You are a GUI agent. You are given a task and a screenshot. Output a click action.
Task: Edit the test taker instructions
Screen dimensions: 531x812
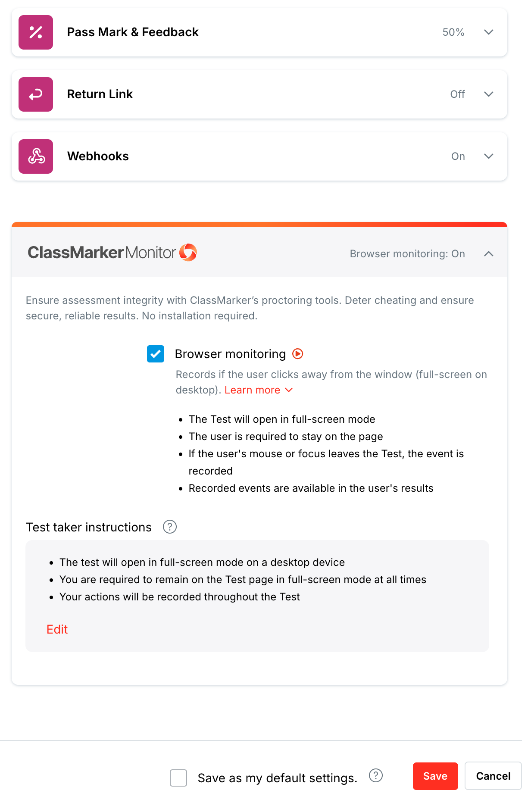pos(57,629)
